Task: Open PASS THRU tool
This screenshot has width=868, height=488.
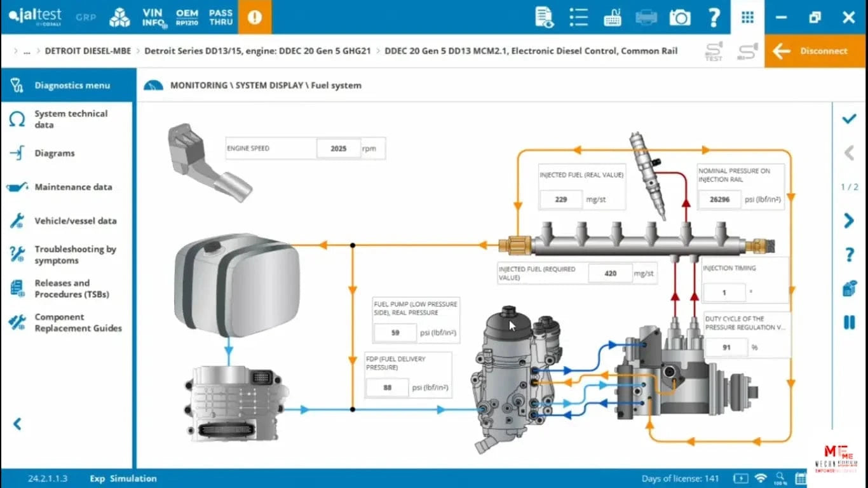Action: click(x=220, y=17)
